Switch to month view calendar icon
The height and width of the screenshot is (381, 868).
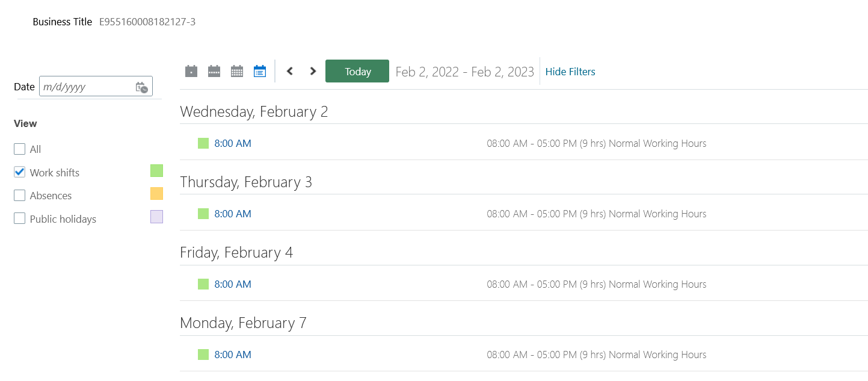(x=237, y=72)
